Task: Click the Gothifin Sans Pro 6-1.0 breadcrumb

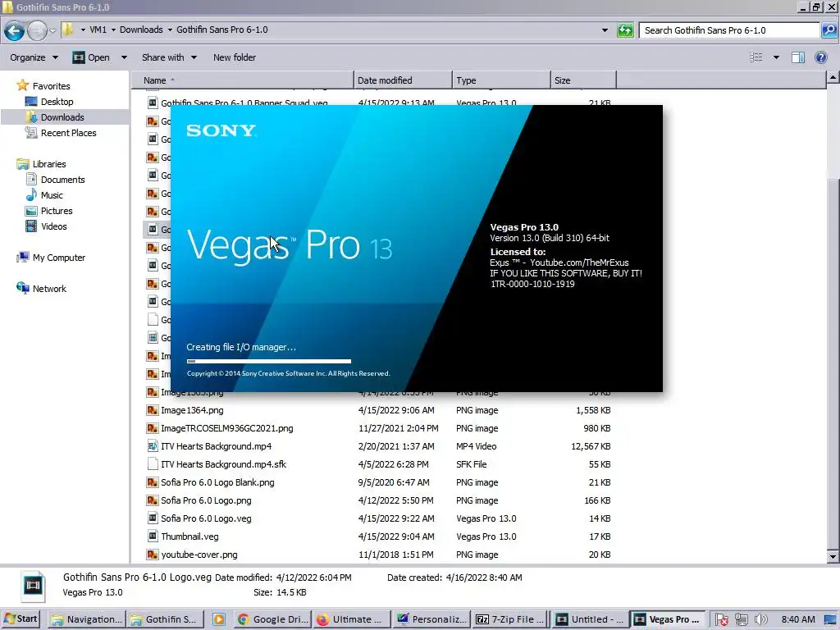Action: pyautogui.click(x=221, y=30)
